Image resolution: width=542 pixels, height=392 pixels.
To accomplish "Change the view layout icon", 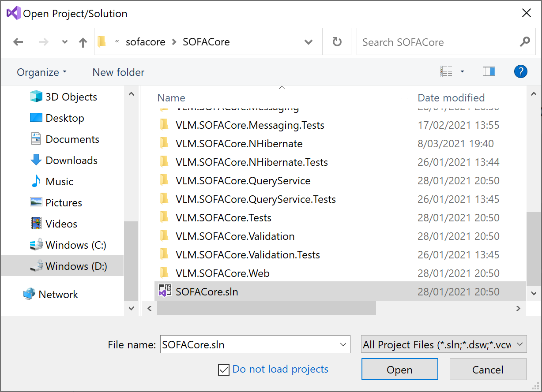I will click(x=446, y=71).
